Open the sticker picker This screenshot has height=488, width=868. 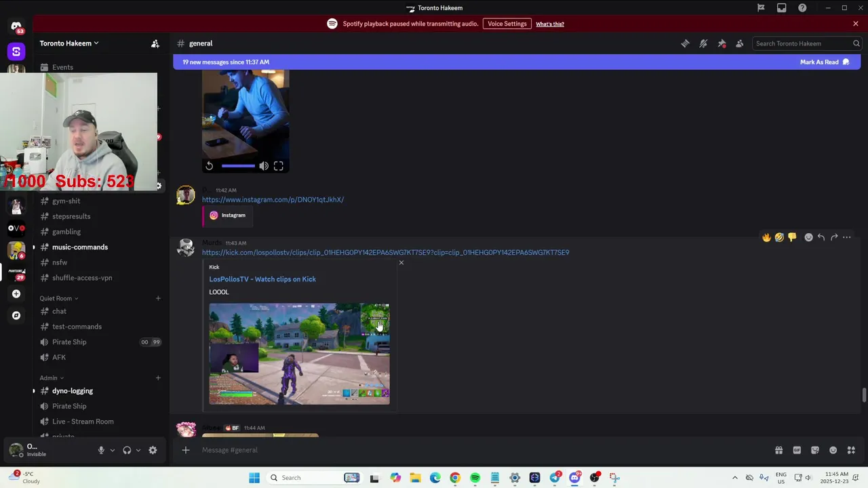[x=815, y=450]
